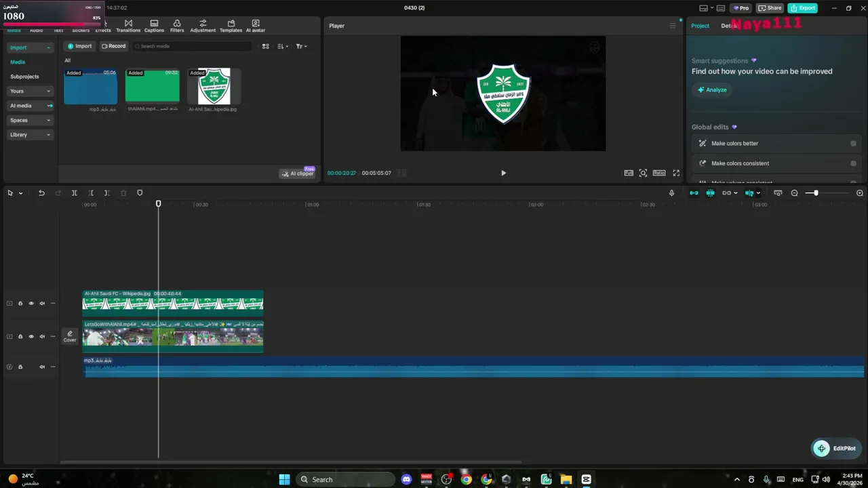
Task: Select the Al-Ahli jpg thumbnail
Action: pyautogui.click(x=214, y=86)
